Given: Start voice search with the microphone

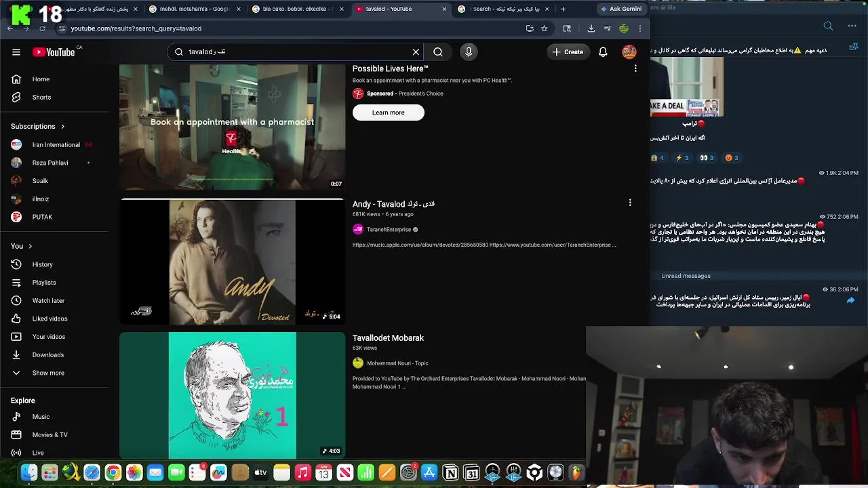Looking at the screenshot, I should pos(469,52).
